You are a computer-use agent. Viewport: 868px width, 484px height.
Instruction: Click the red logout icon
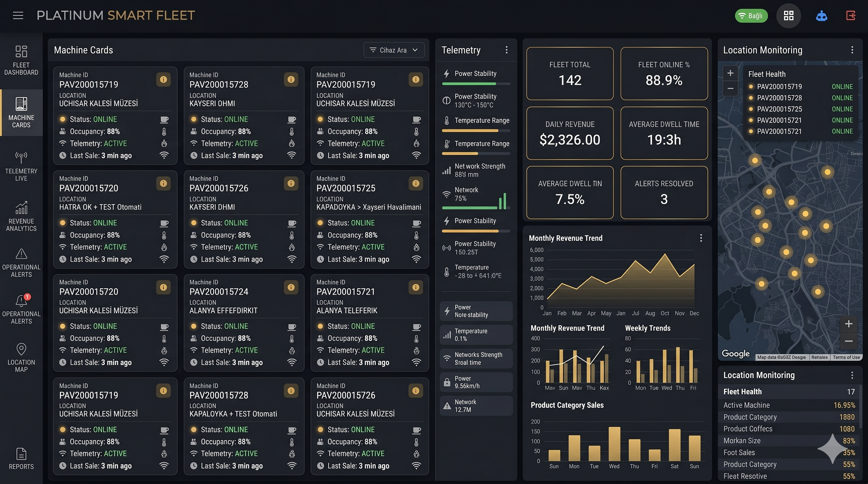850,15
